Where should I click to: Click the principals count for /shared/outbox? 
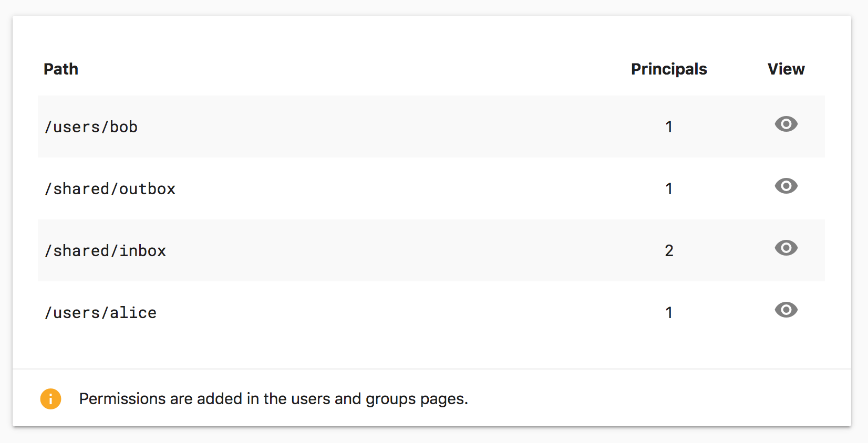[669, 189]
